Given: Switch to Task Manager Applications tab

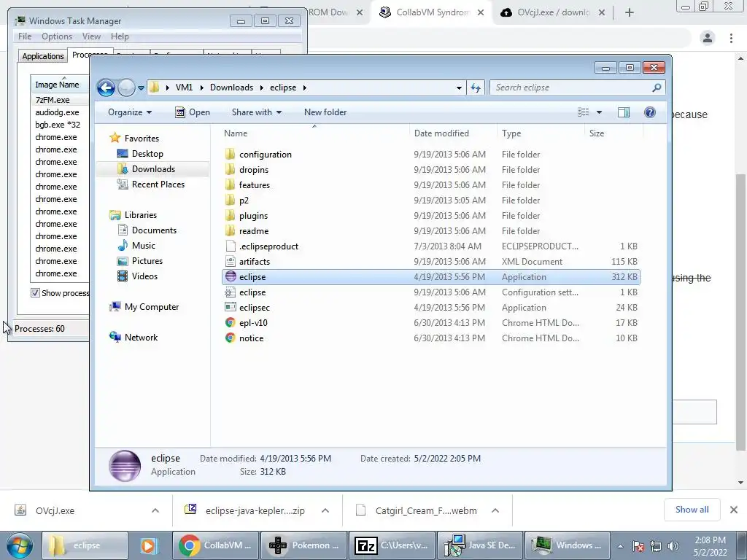Looking at the screenshot, I should [43, 55].
